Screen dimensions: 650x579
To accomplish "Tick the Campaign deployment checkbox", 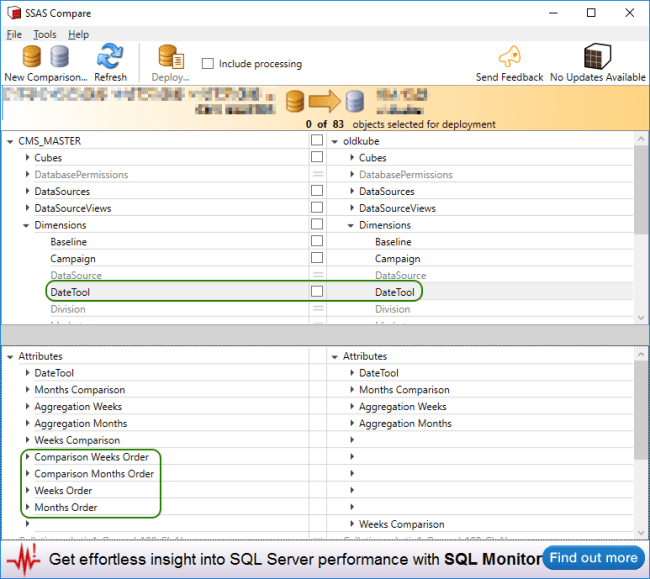I will [317, 258].
